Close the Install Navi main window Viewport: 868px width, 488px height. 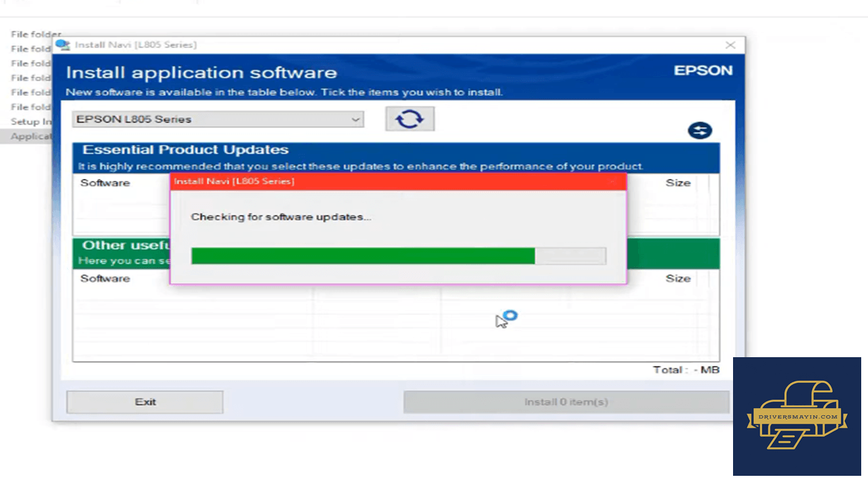[x=730, y=45]
